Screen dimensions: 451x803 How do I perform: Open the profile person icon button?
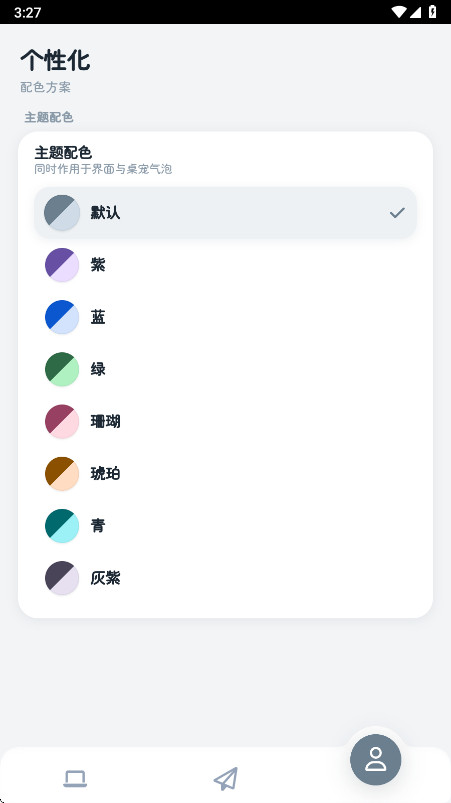click(x=376, y=759)
